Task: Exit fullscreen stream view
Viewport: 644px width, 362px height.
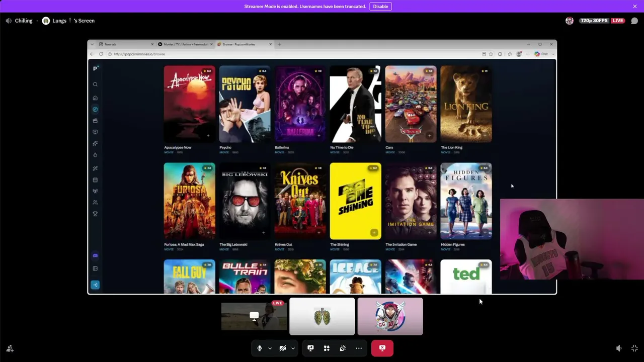Action: [634, 348]
